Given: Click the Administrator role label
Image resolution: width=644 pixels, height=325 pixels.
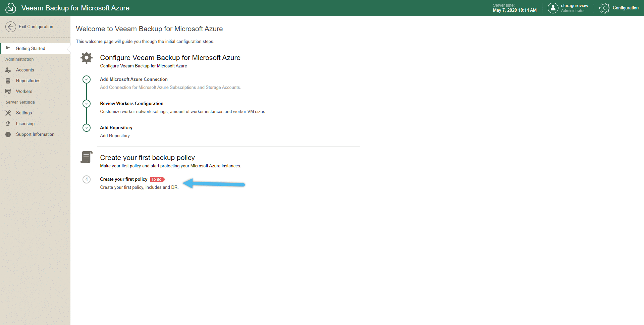Looking at the screenshot, I should 573,11.
